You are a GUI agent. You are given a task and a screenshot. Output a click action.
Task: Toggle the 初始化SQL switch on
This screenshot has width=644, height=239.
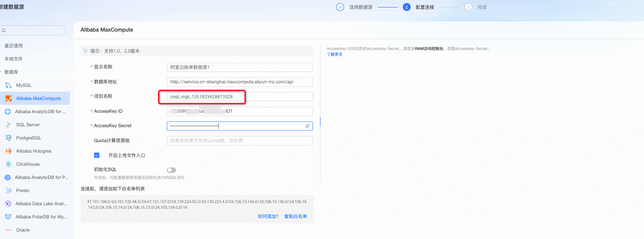171,170
